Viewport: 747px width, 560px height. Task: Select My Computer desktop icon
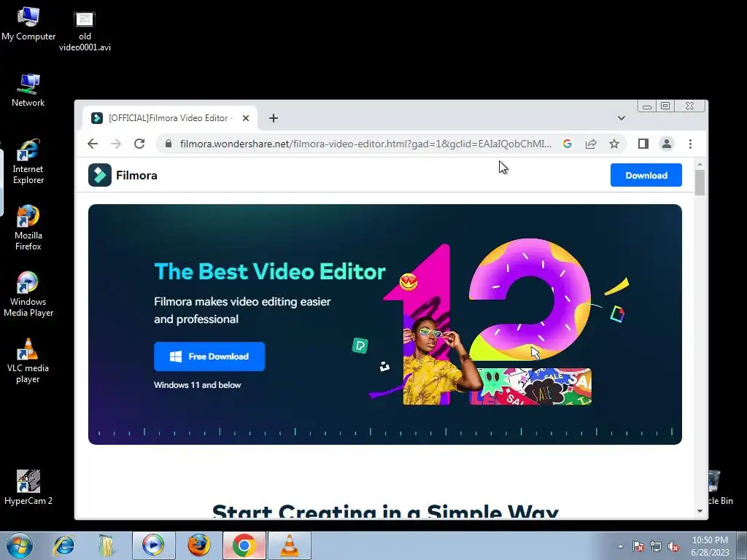[x=28, y=24]
